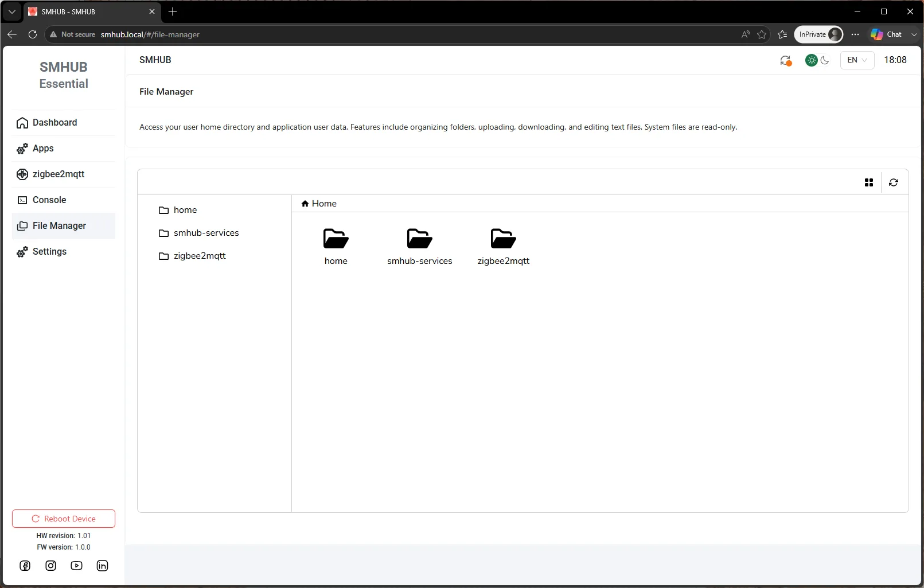Click the Reboot Device button
This screenshot has height=588, width=924.
coord(64,519)
